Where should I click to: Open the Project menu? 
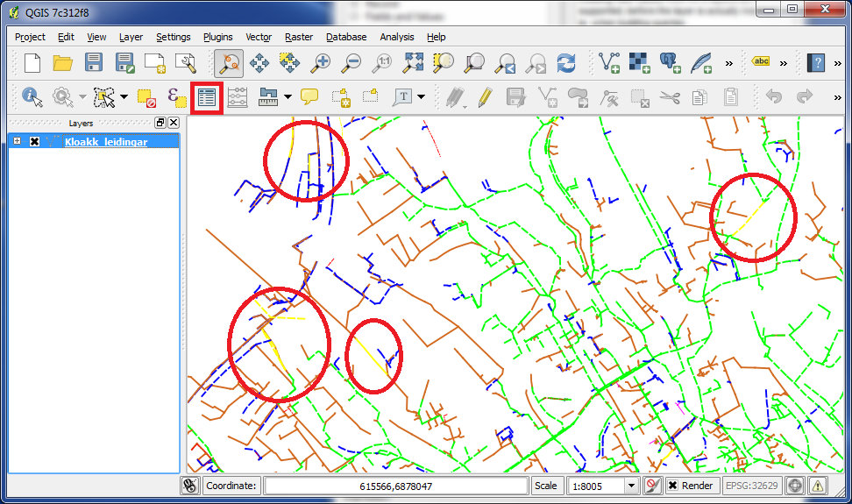point(30,37)
